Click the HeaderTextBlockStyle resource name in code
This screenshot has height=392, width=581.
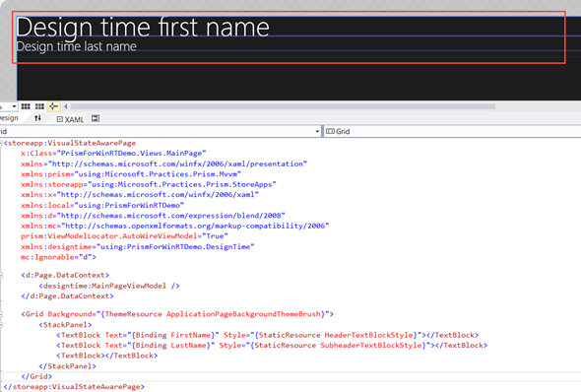coord(368,335)
